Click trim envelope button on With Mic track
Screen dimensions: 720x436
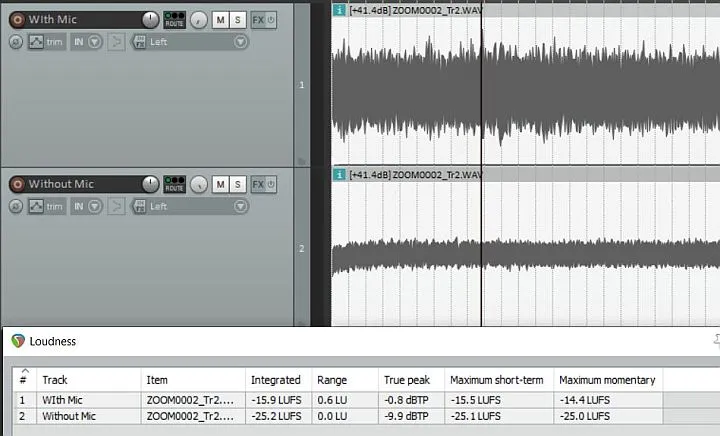[46, 41]
